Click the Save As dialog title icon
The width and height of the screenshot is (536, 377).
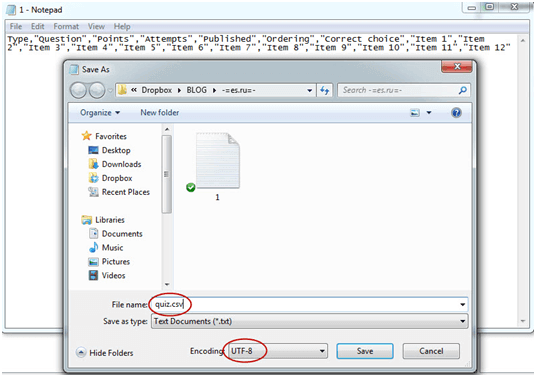[73, 69]
